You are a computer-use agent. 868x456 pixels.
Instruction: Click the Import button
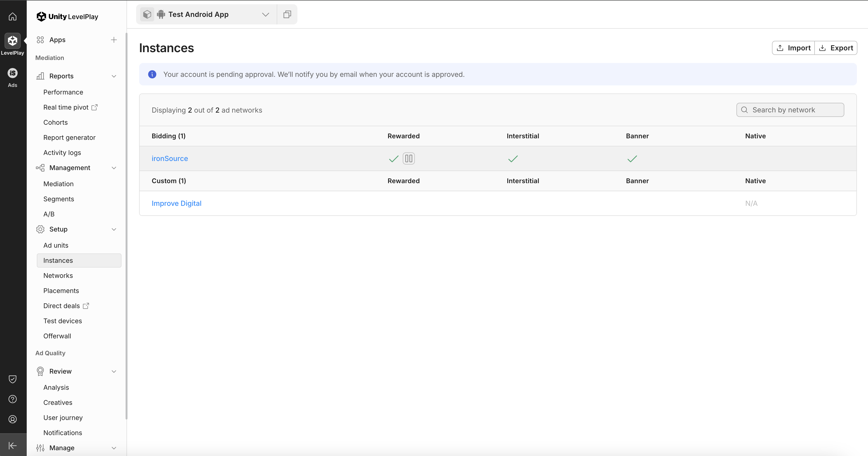pyautogui.click(x=794, y=48)
